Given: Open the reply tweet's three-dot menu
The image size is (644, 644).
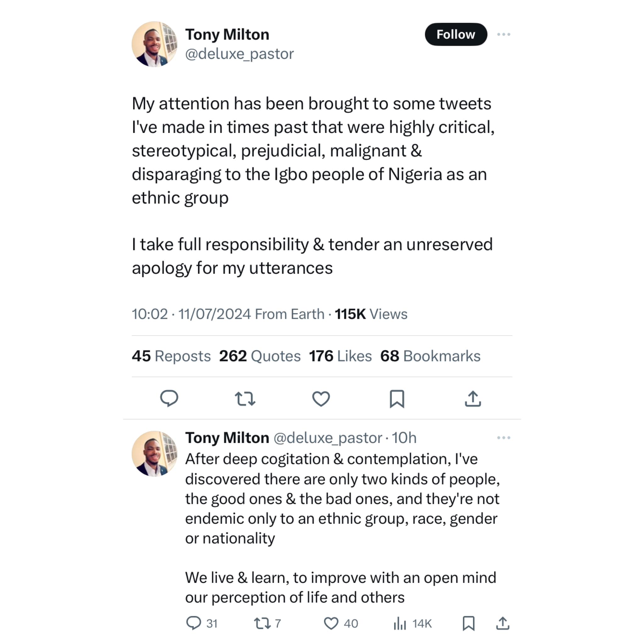Looking at the screenshot, I should click(503, 438).
